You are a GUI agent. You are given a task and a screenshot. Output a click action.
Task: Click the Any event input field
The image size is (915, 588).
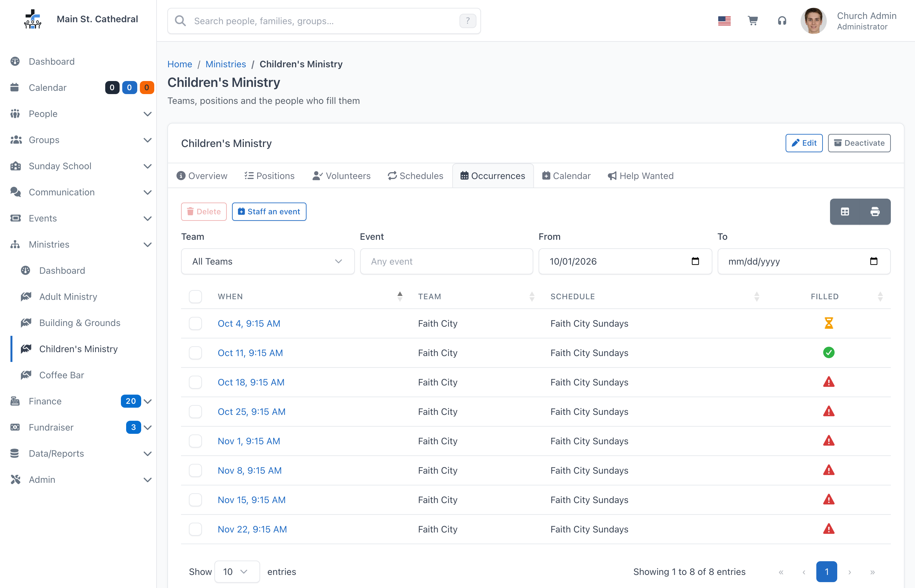pos(446,261)
